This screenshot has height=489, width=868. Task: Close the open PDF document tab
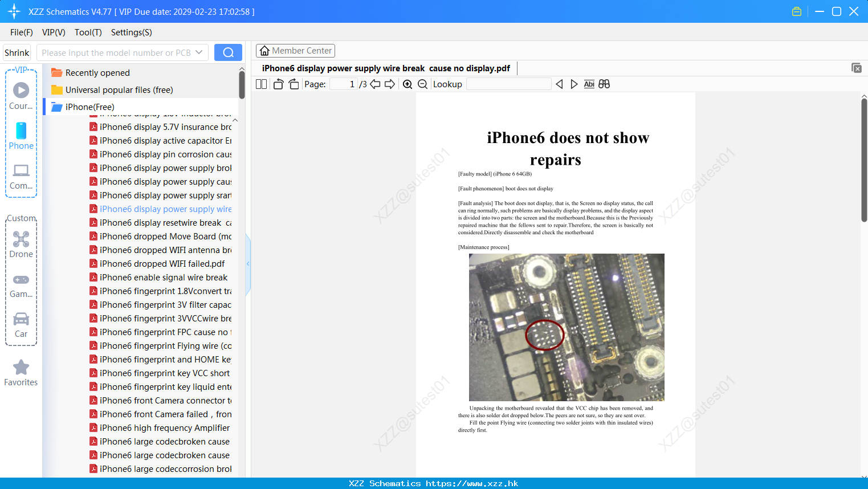[x=857, y=68]
